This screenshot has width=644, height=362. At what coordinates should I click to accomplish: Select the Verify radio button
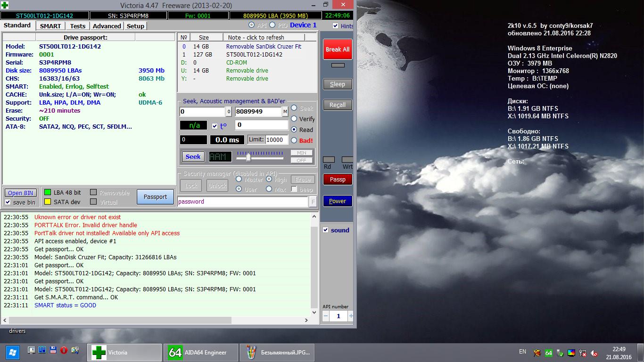(294, 119)
